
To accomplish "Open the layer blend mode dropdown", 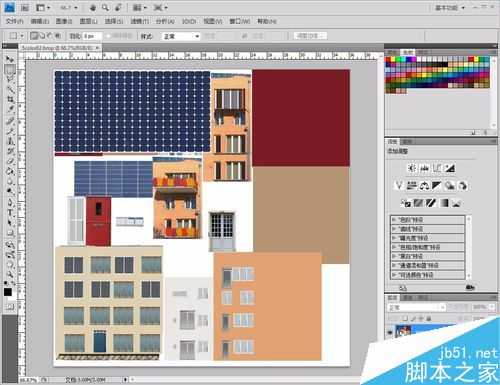I will click(x=416, y=307).
